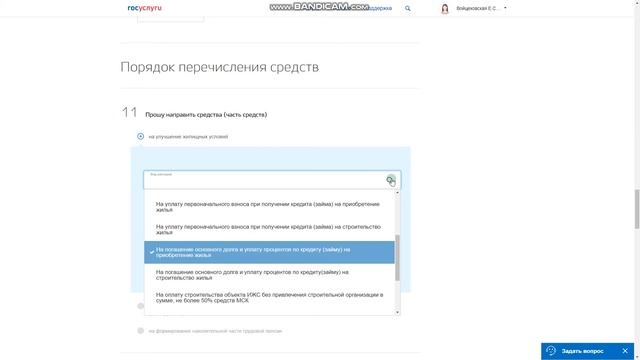The width and height of the screenshot is (640, 360).
Task: Click the chat smiley icon near 'Задать вопрос'
Action: 551,351
